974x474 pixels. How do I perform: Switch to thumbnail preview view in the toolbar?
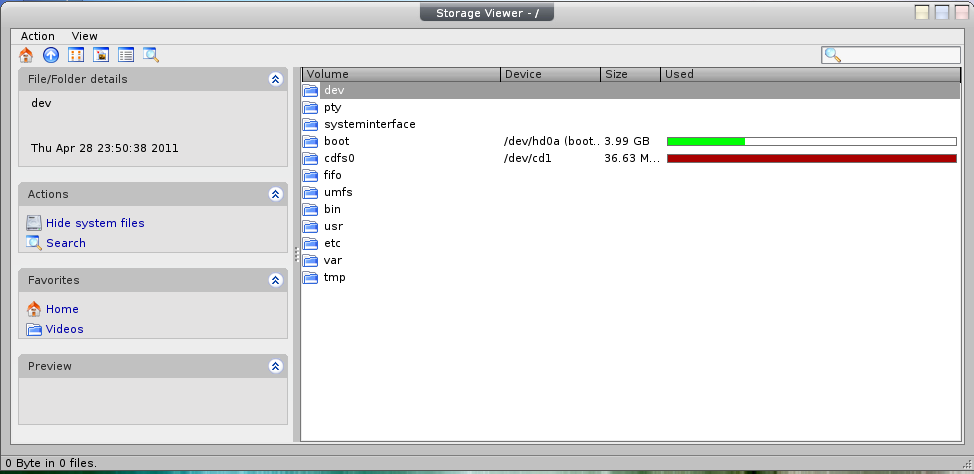coord(101,55)
